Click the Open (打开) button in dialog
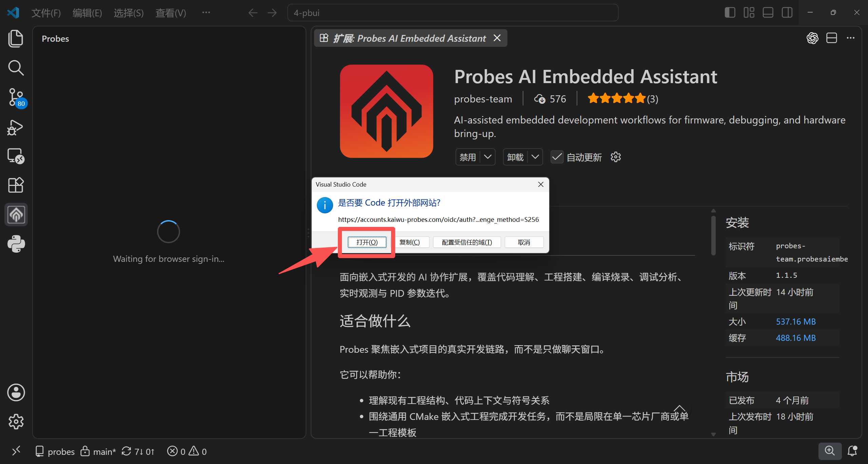 point(367,242)
